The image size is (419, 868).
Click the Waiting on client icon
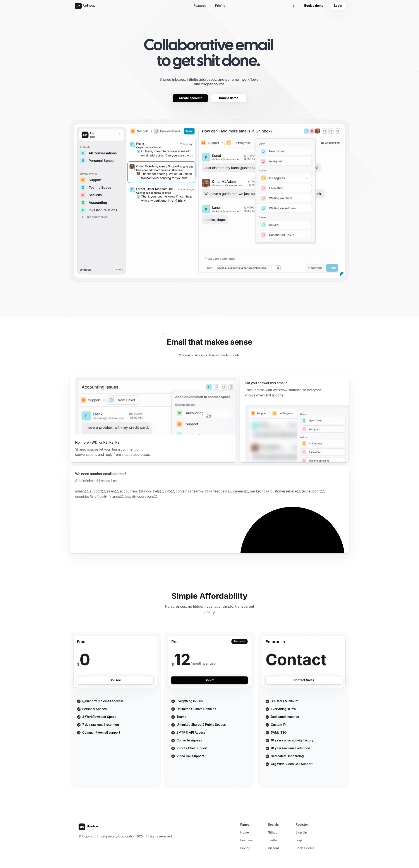pyautogui.click(x=263, y=198)
